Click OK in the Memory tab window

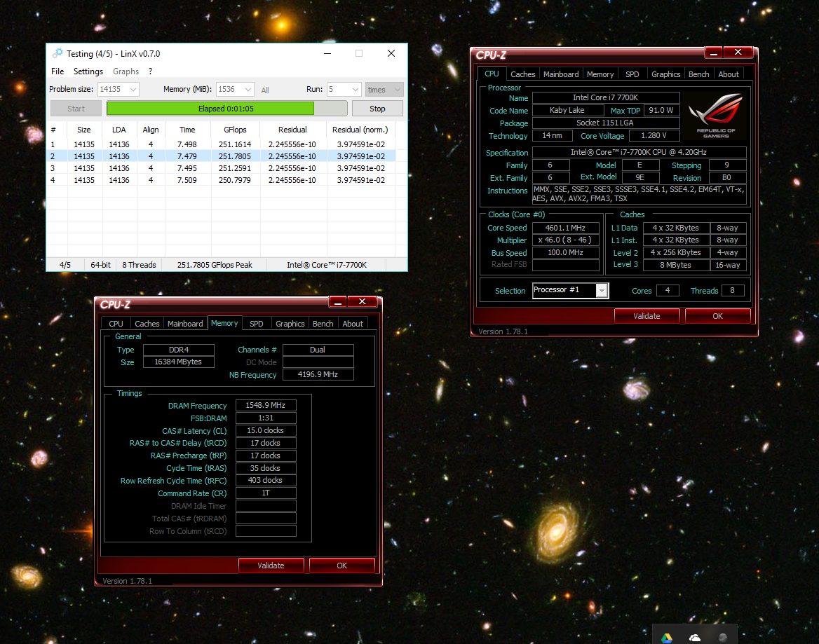pyautogui.click(x=341, y=566)
